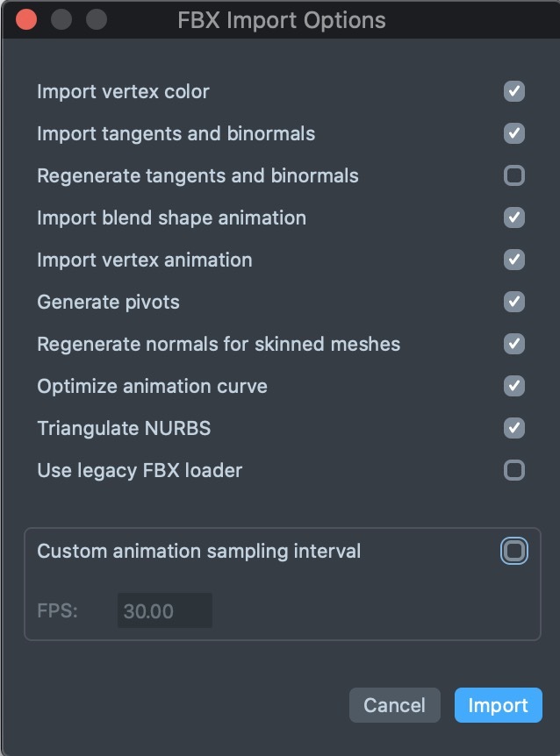Enable Regenerate tangents and binormals
The image size is (560, 756).
click(x=514, y=175)
